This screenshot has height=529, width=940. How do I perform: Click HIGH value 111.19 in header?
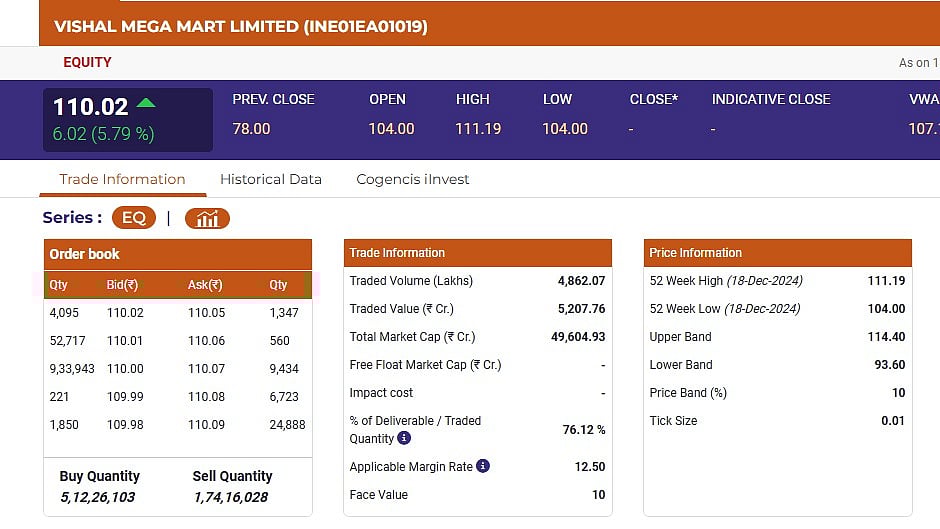pyautogui.click(x=478, y=129)
